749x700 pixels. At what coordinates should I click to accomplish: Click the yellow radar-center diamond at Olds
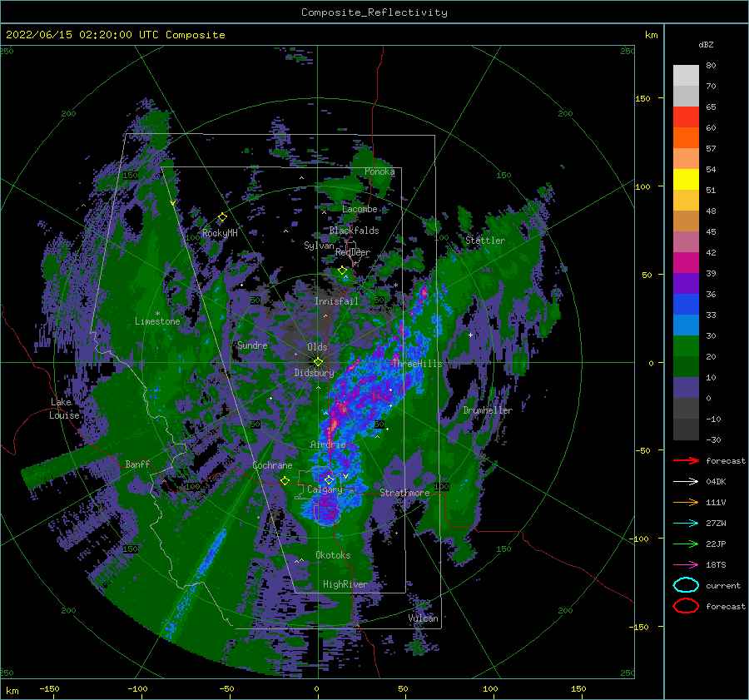(318, 362)
